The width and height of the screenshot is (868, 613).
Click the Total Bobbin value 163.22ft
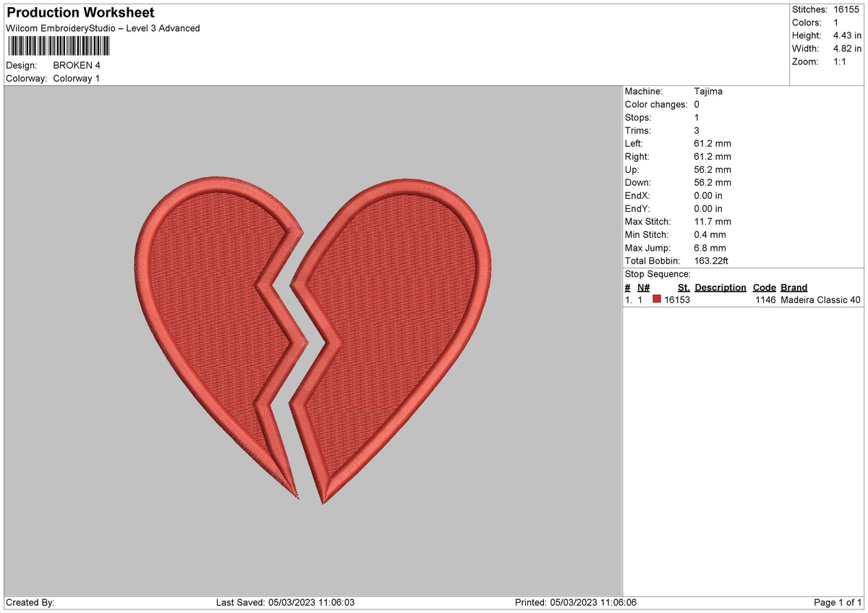[x=712, y=261]
